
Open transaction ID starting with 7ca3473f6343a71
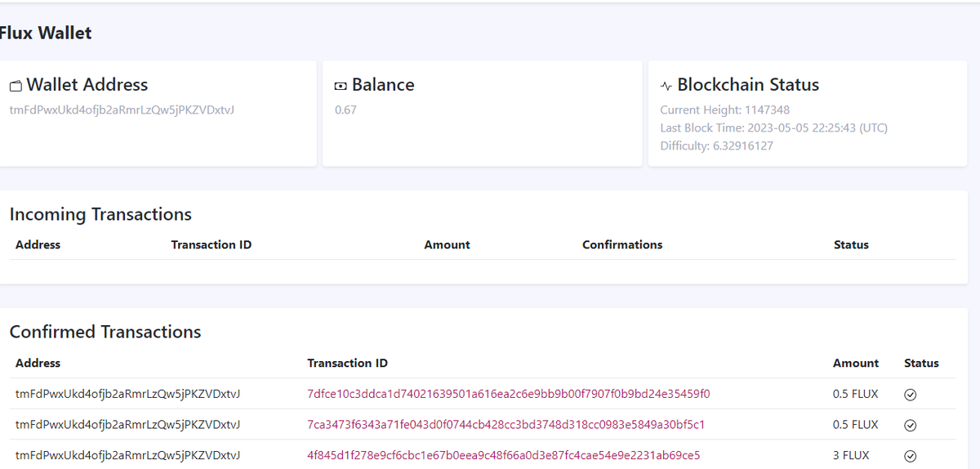coord(506,424)
